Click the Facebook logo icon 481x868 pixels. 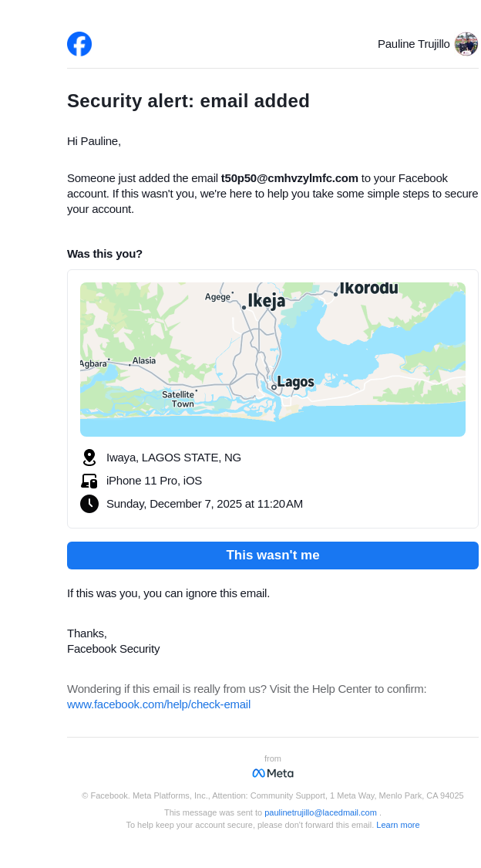(x=79, y=44)
